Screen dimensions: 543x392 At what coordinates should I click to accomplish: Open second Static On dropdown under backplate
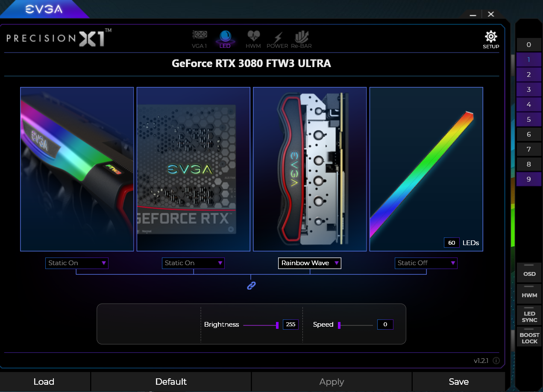coord(193,263)
